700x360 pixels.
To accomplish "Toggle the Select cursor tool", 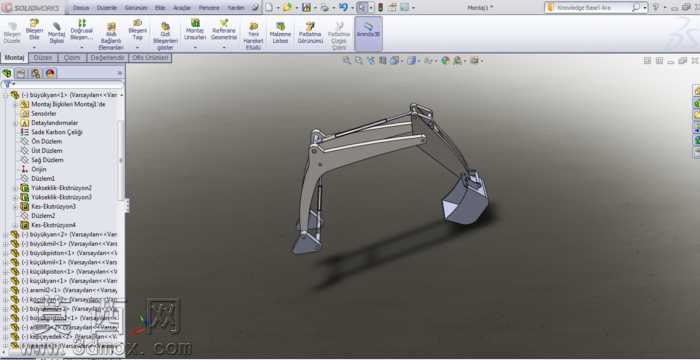I will [362, 8].
